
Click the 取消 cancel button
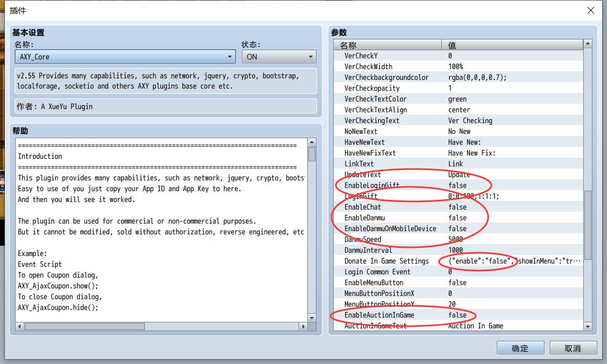(573, 348)
